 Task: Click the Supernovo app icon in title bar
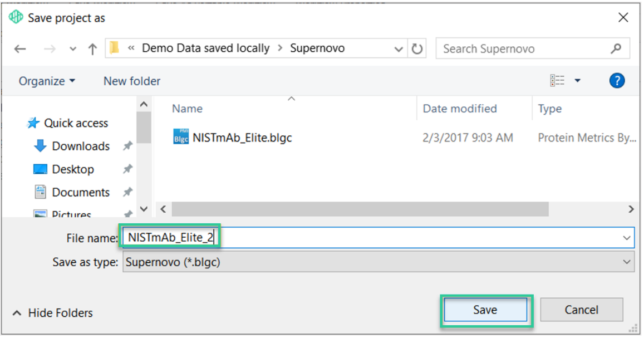(16, 17)
